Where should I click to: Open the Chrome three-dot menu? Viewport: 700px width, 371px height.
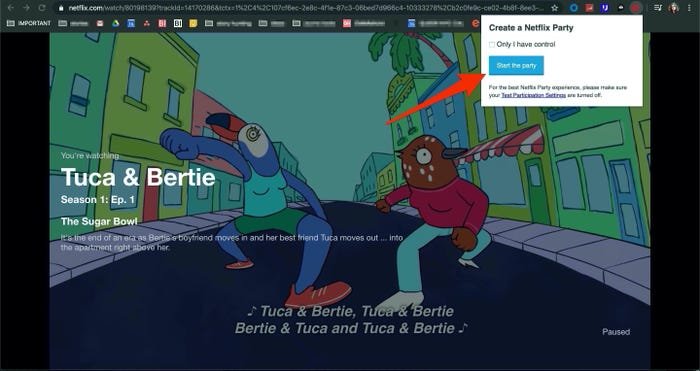tap(689, 8)
